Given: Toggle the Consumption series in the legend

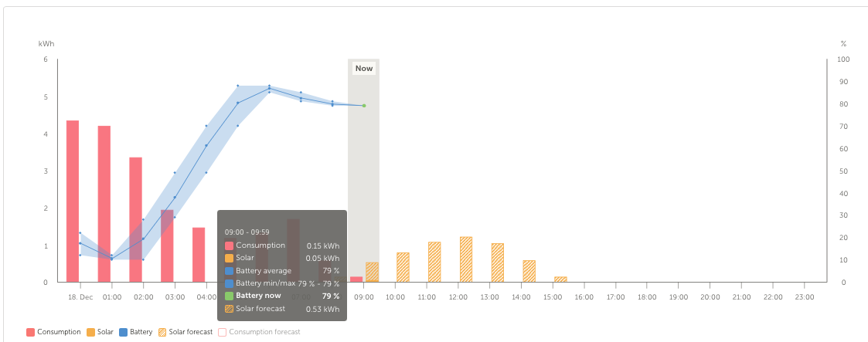Looking at the screenshot, I should point(53,332).
